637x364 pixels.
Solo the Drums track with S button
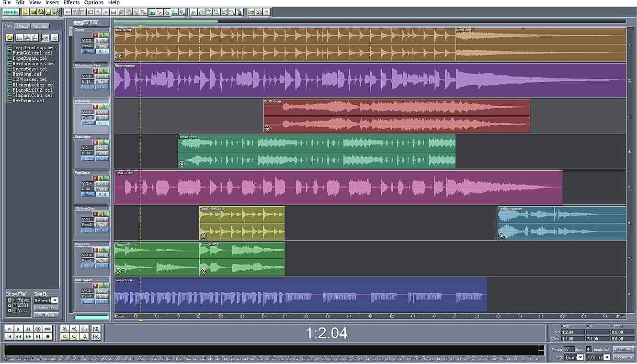101,35
